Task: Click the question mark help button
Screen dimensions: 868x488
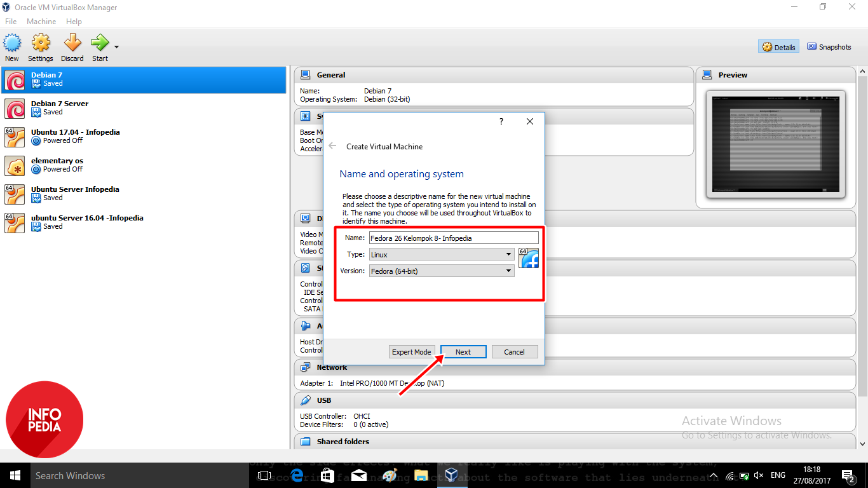Action: [x=501, y=121]
